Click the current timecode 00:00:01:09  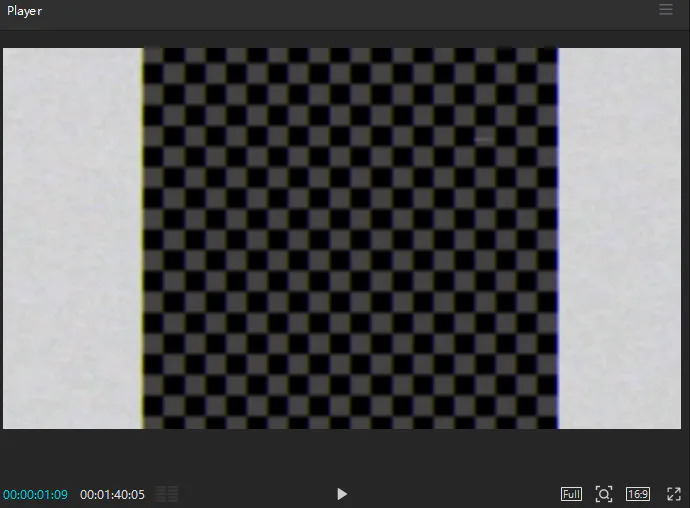35,495
